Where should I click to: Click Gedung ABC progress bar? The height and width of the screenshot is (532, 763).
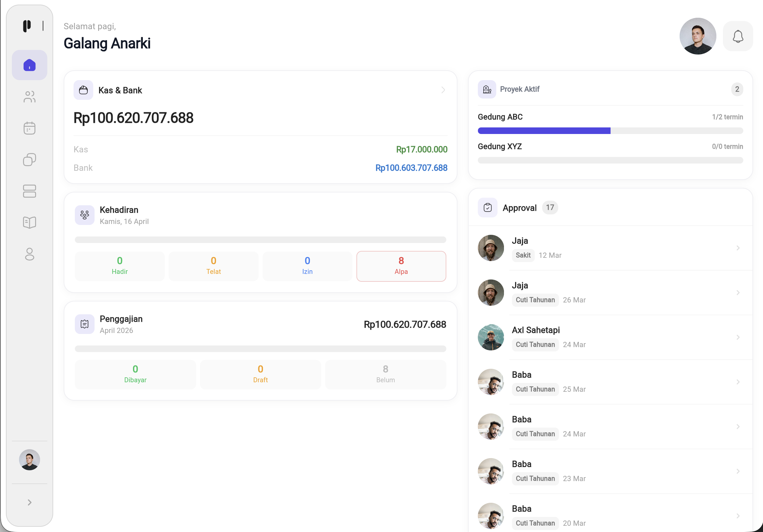coord(610,131)
